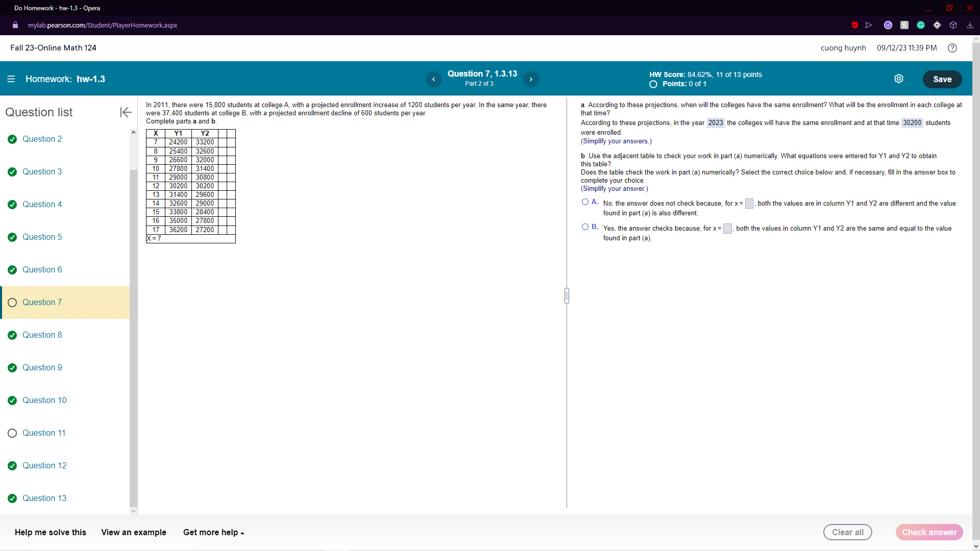980x551 pixels.
Task: Collapse the Question list panel
Action: pos(125,112)
